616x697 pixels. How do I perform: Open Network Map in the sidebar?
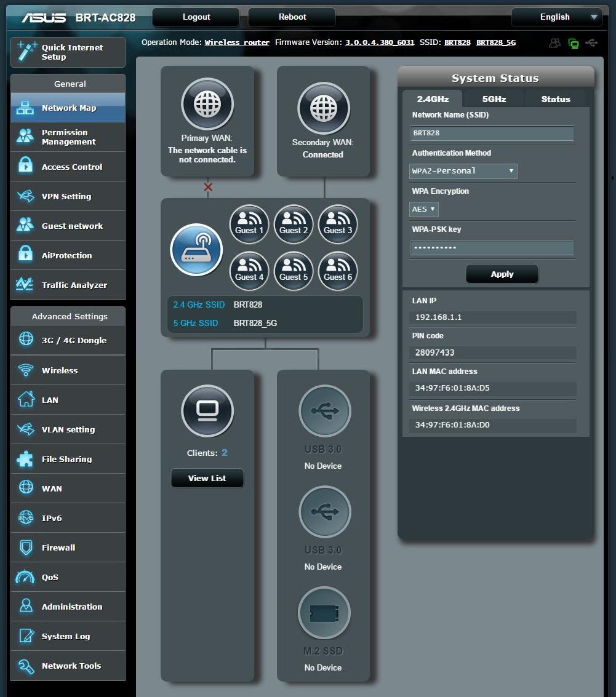(x=68, y=108)
